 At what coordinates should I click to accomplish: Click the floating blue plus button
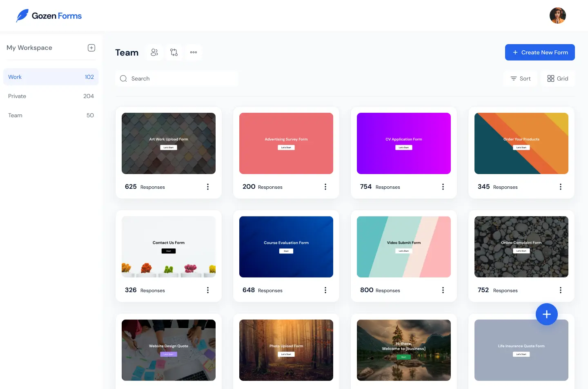547,314
